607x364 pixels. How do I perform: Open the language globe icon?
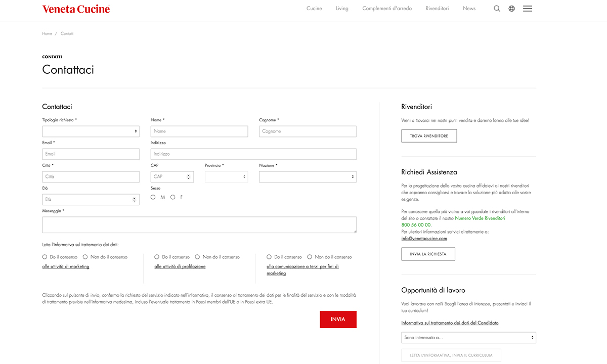tap(512, 9)
